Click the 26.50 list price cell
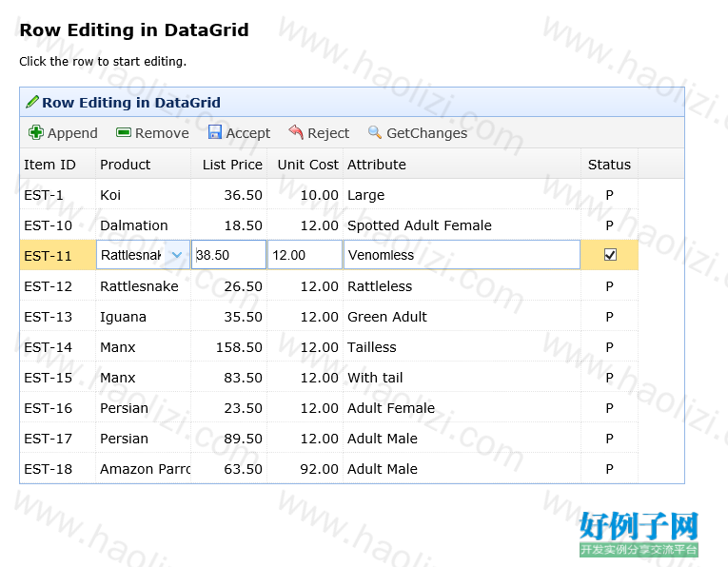Image resolution: width=728 pixels, height=567 pixels. [x=229, y=285]
